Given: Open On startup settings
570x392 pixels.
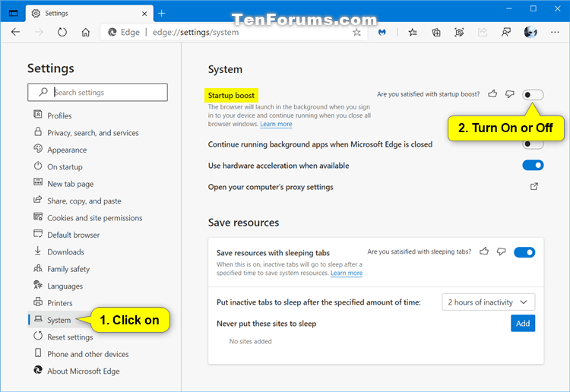Looking at the screenshot, I should (x=65, y=167).
